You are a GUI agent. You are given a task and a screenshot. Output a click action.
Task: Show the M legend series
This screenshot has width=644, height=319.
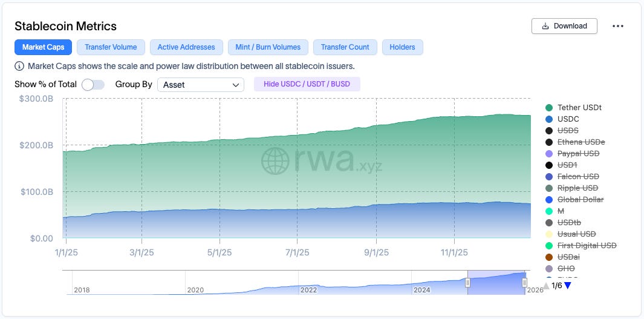point(555,211)
